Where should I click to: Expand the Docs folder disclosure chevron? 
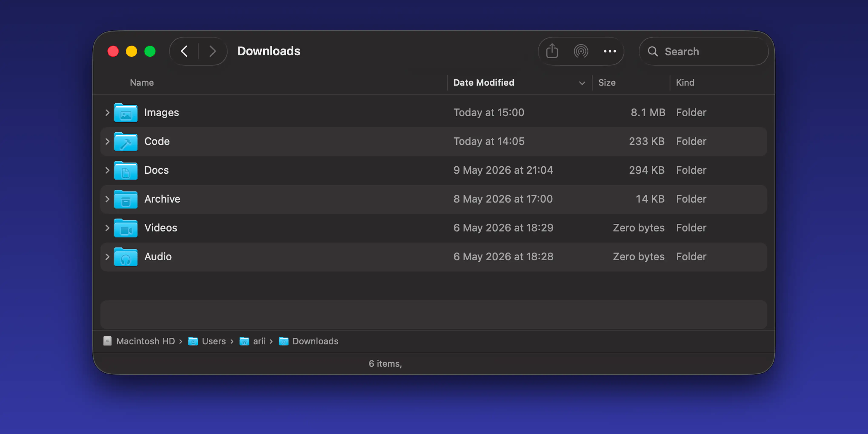coord(107,170)
